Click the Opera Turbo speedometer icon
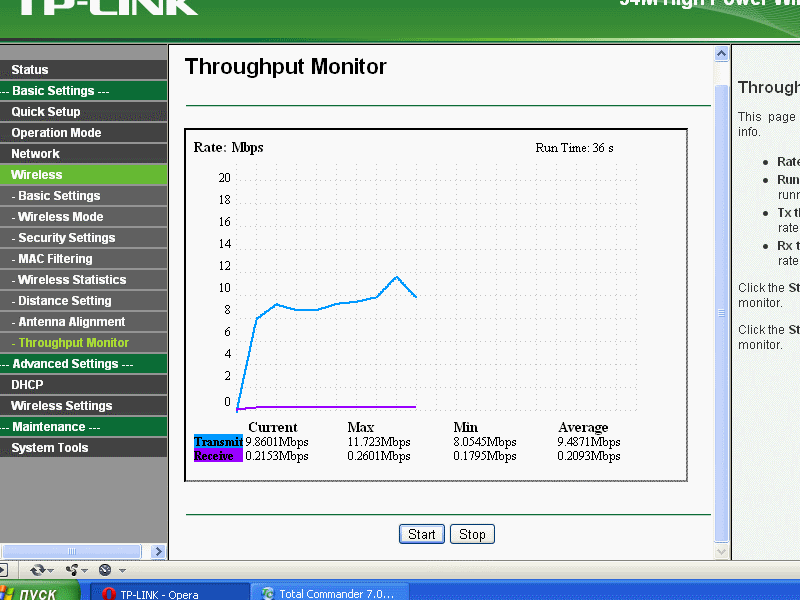 (105, 570)
